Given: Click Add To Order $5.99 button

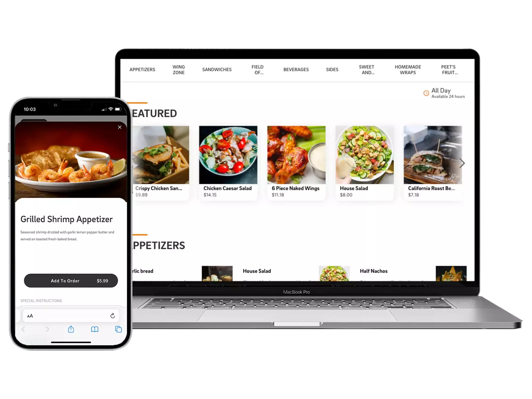Looking at the screenshot, I should tap(70, 280).
